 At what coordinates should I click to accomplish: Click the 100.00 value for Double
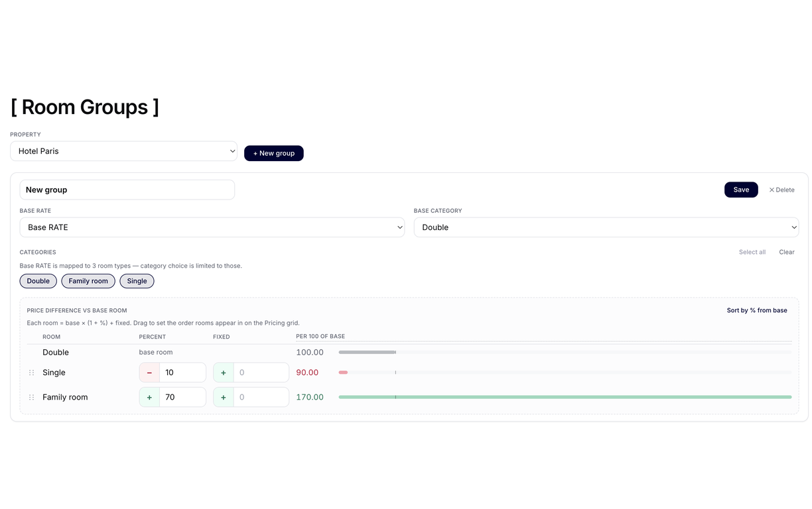click(310, 352)
